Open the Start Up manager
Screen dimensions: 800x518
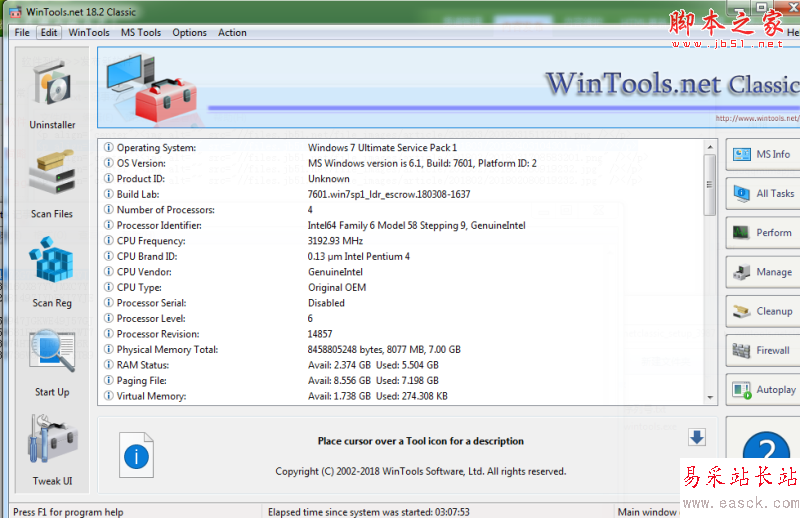pyautogui.click(x=52, y=363)
